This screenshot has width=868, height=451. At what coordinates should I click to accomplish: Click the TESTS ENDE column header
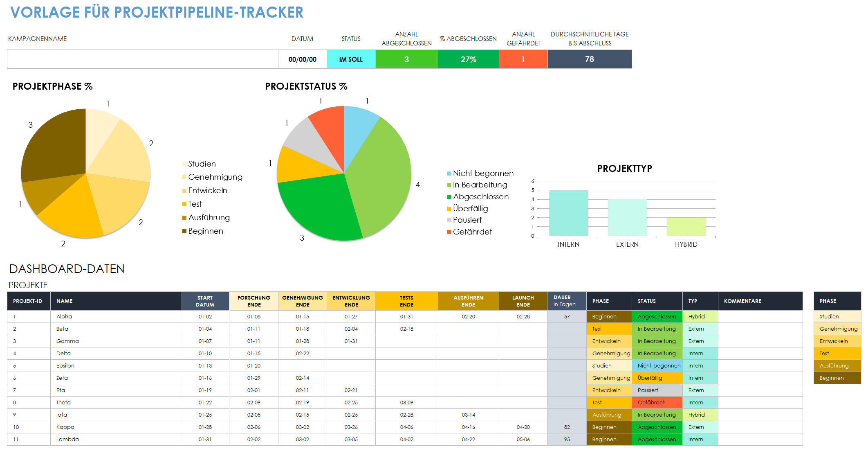pos(407,301)
